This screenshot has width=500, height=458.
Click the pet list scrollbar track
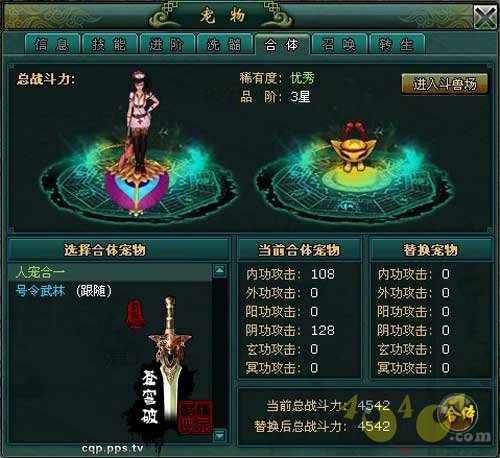(x=220, y=353)
